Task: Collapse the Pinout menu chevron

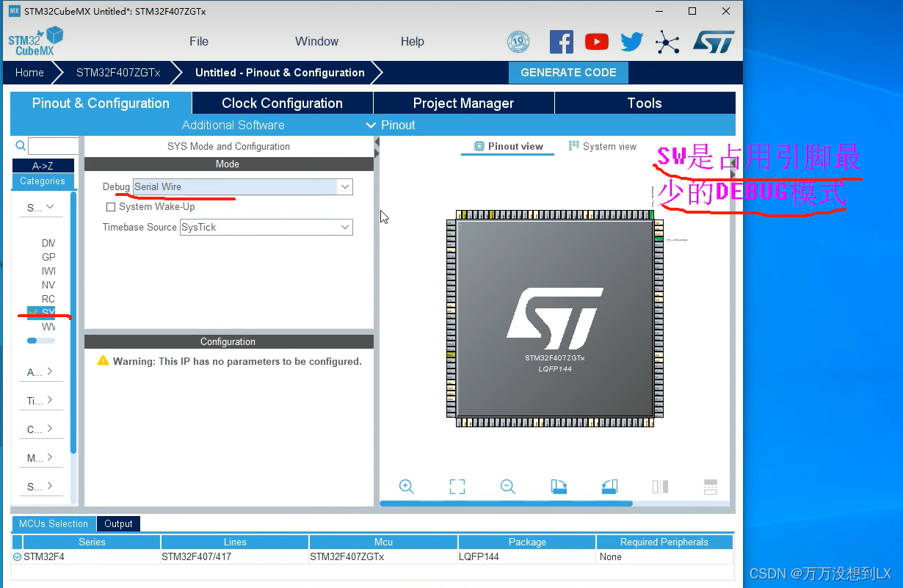Action: 371,125
